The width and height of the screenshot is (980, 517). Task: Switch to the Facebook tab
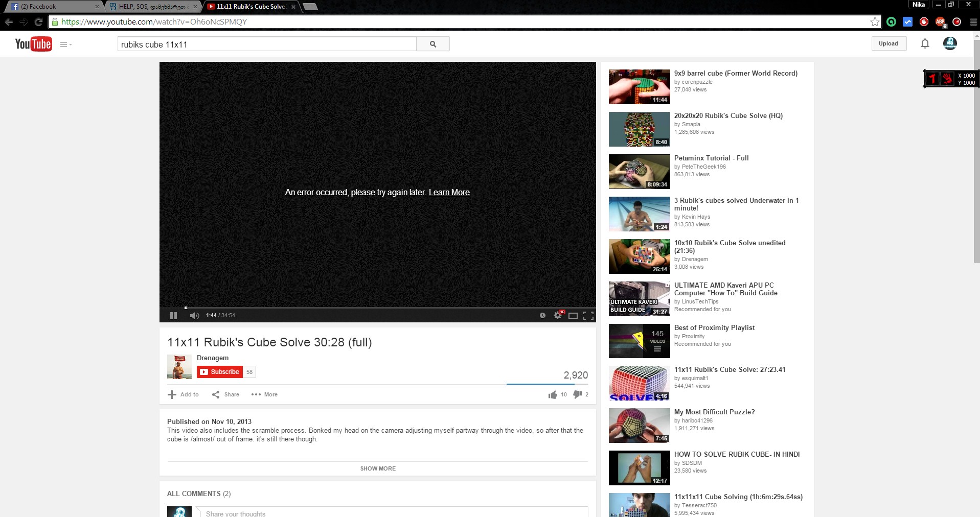point(54,7)
